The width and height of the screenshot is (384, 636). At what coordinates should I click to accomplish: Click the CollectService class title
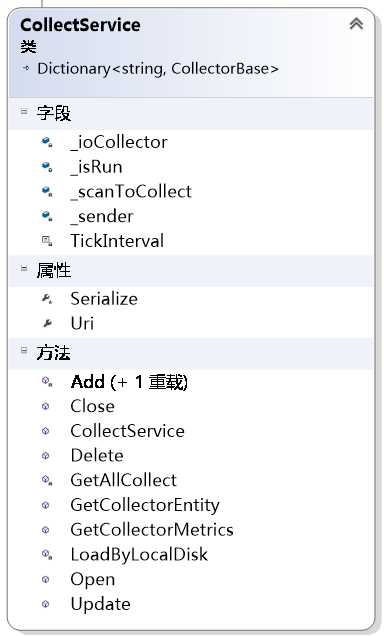click(x=80, y=25)
